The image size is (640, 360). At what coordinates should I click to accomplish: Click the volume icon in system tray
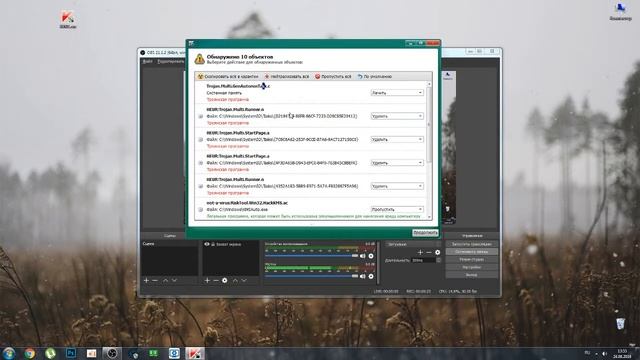pos(604,353)
